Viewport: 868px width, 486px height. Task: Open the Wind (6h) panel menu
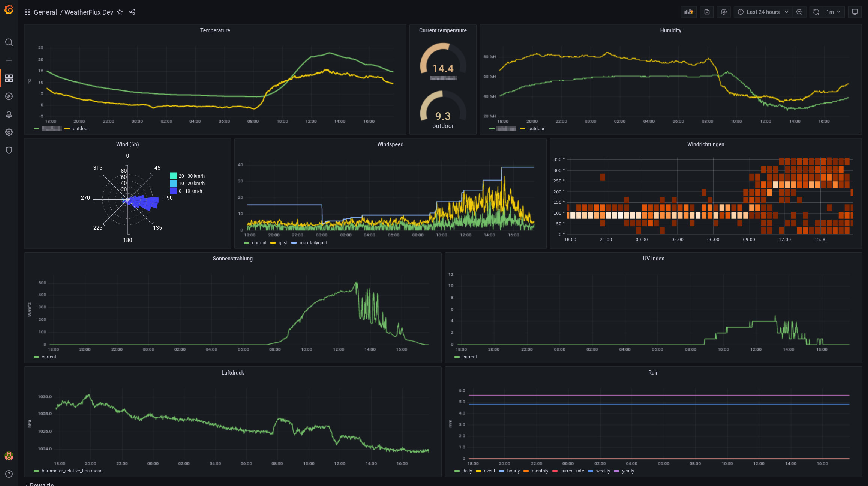127,144
